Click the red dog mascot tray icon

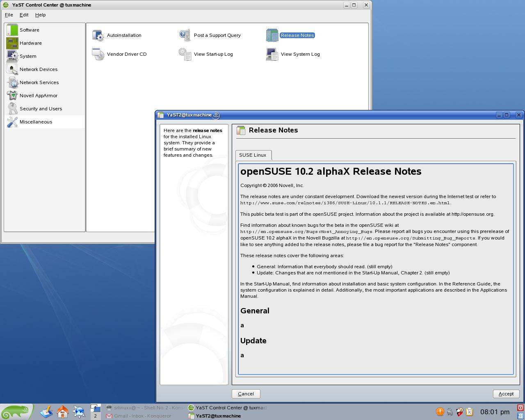pos(459,412)
